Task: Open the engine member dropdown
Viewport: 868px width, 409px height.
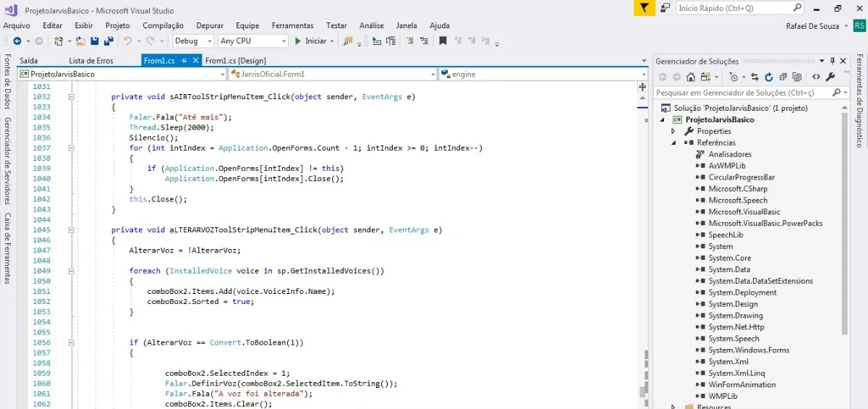Action: pyautogui.click(x=543, y=74)
